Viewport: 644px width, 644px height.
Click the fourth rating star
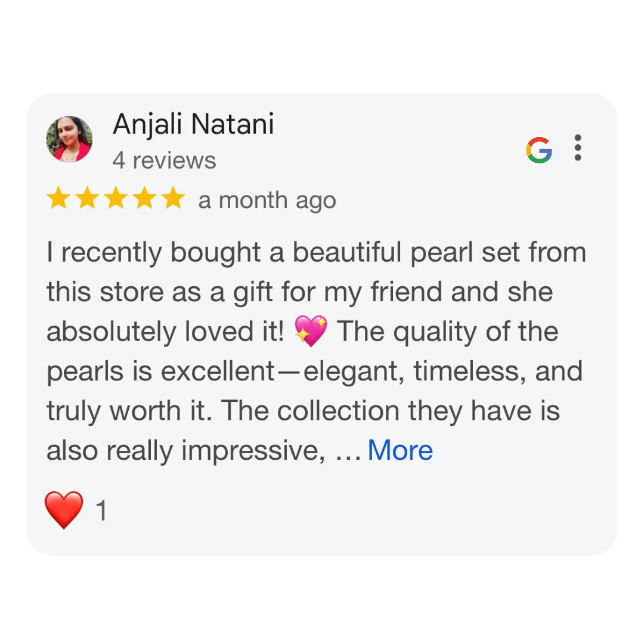click(144, 198)
